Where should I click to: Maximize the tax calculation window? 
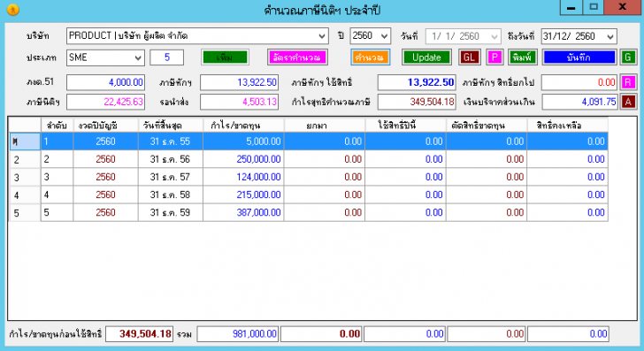click(x=594, y=7)
